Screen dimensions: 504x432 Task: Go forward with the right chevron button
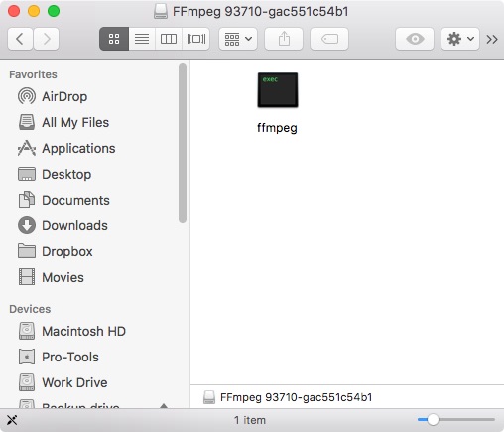pyautogui.click(x=47, y=39)
